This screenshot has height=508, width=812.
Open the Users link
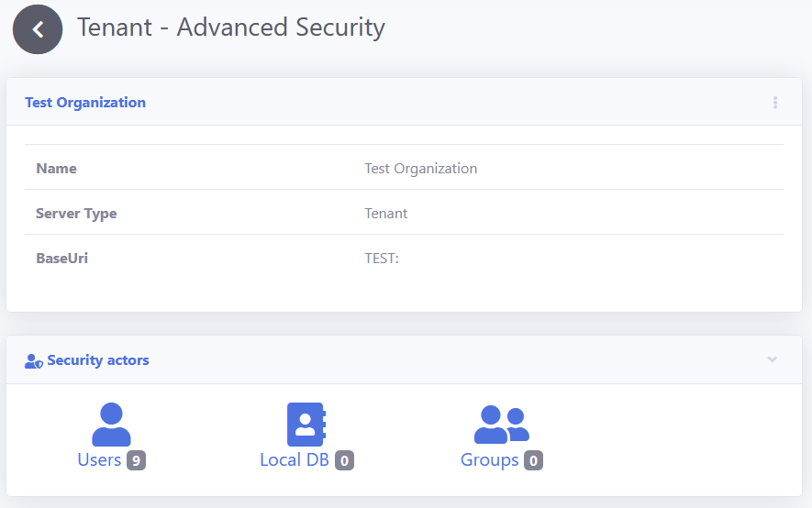[99, 460]
